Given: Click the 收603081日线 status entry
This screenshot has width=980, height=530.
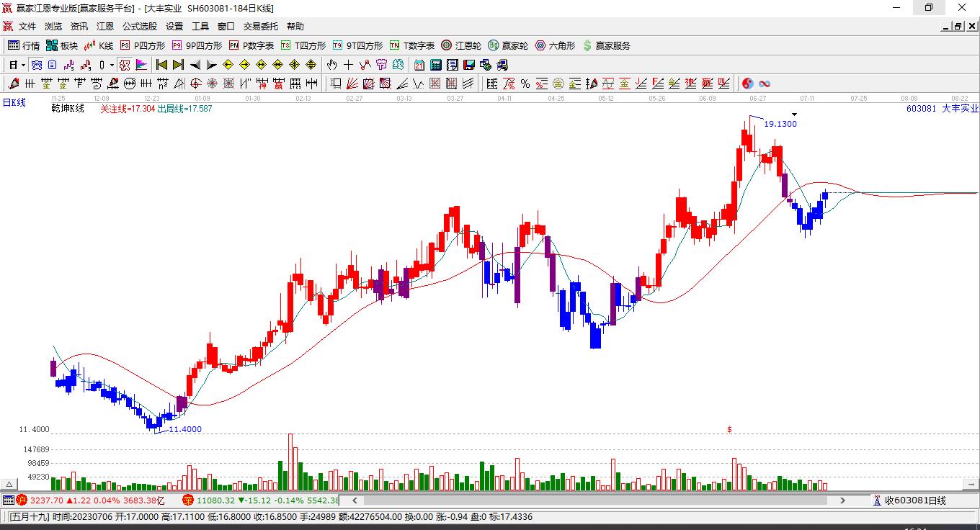Looking at the screenshot, I should (x=915, y=500).
